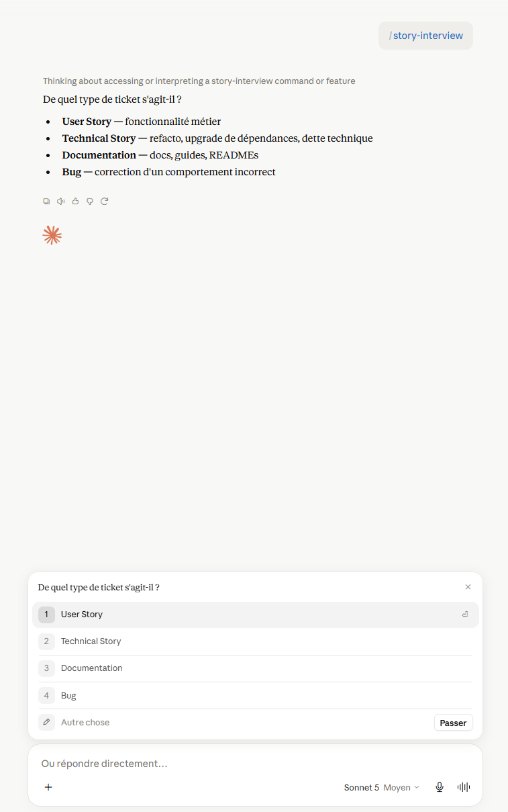Copy the assistant response
This screenshot has height=812, width=508.
46,201
